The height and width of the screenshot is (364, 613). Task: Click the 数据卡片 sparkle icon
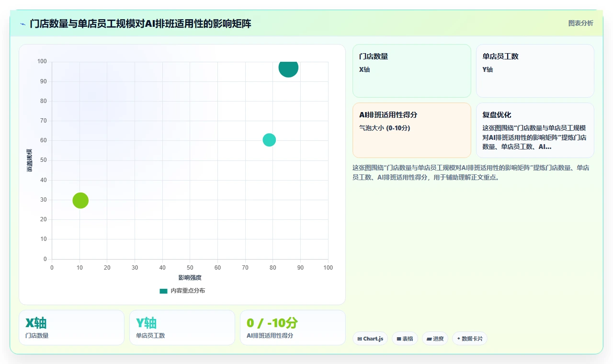click(x=458, y=339)
